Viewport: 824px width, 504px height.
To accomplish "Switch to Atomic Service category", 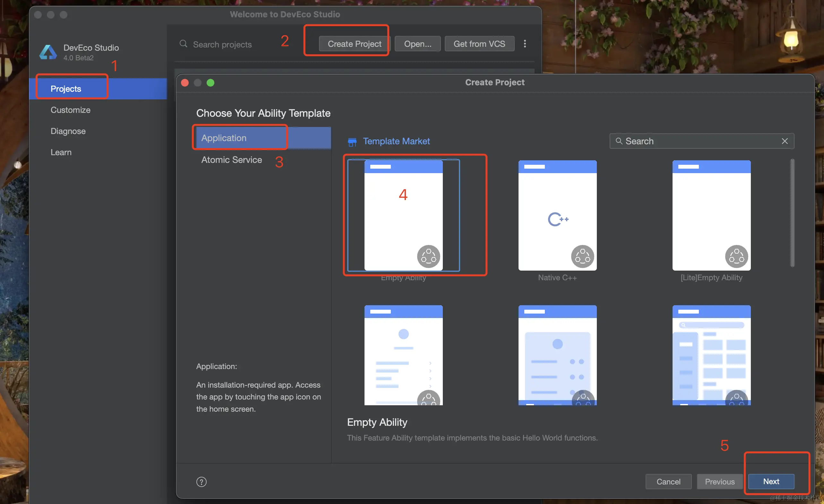I will (x=231, y=160).
